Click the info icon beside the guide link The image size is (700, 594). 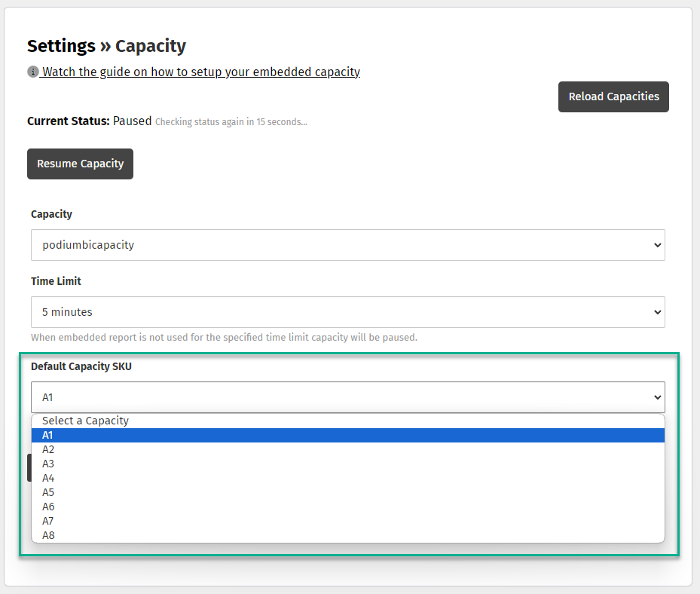[32, 72]
